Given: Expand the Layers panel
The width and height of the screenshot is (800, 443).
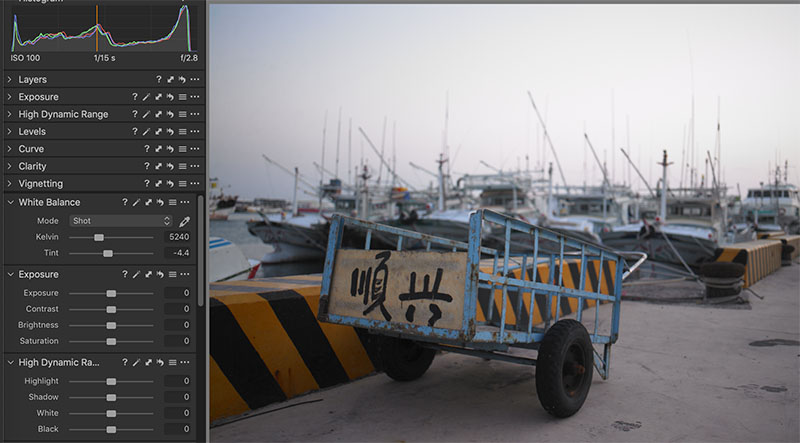Looking at the screenshot, I should point(9,80).
